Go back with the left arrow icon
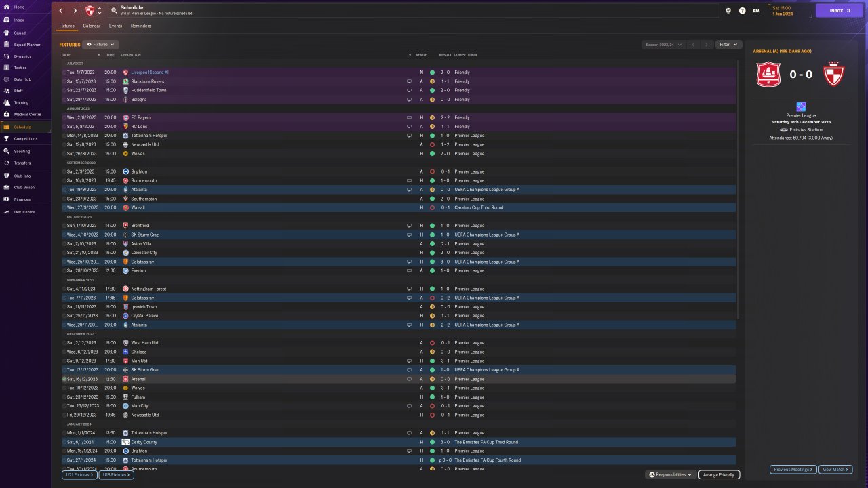868x488 pixels. point(60,11)
